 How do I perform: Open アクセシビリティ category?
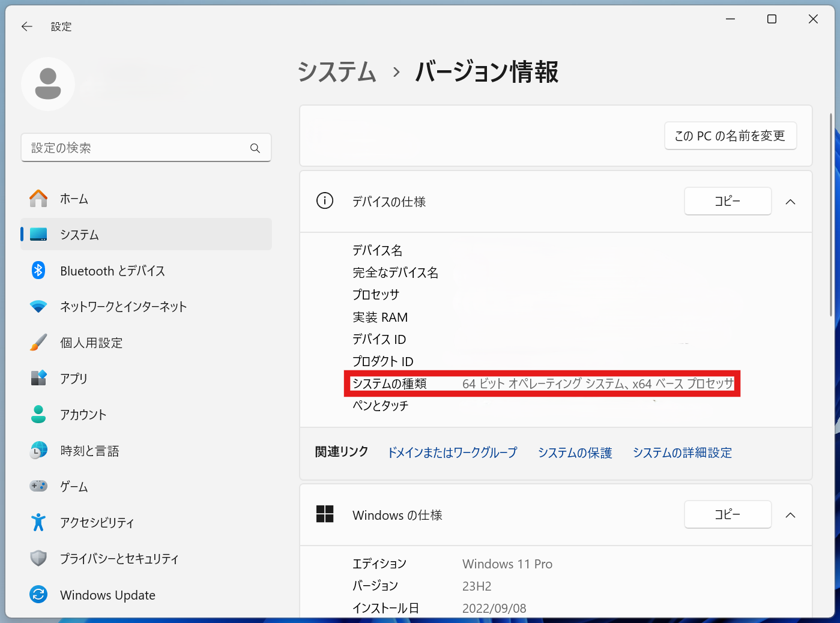(x=147, y=522)
